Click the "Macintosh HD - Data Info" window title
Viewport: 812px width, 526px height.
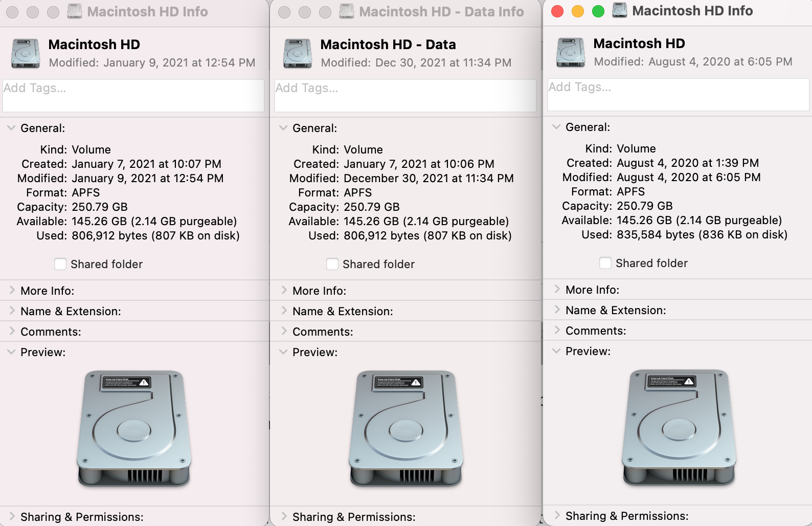[x=441, y=11]
